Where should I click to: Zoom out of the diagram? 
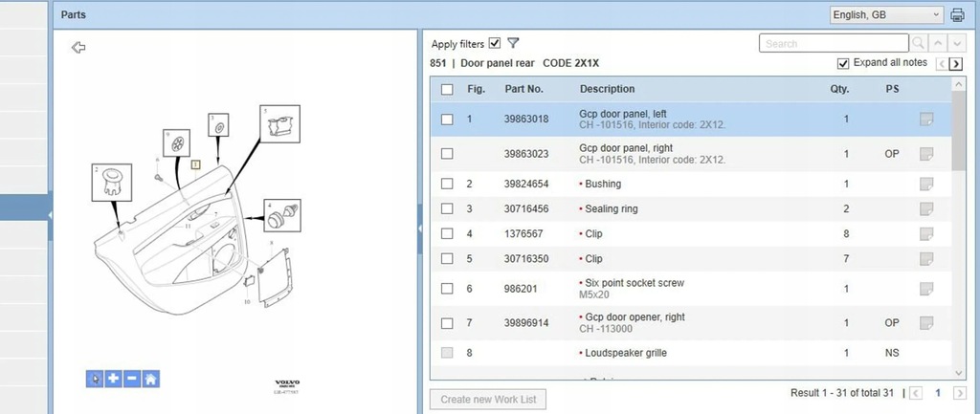(132, 379)
